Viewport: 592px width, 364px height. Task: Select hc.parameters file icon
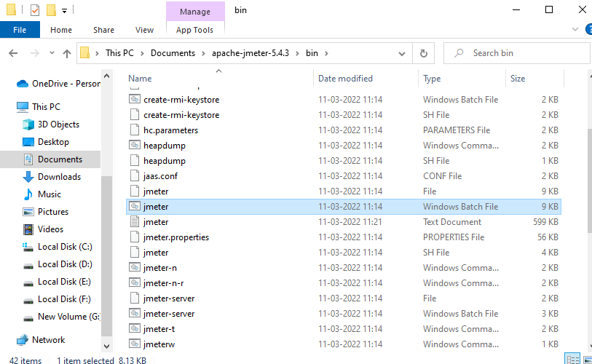click(135, 130)
